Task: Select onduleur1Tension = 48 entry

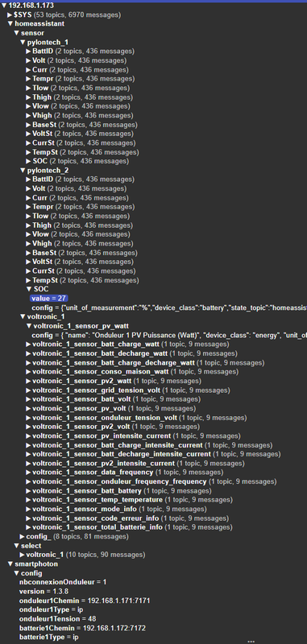Action: click(x=57, y=619)
